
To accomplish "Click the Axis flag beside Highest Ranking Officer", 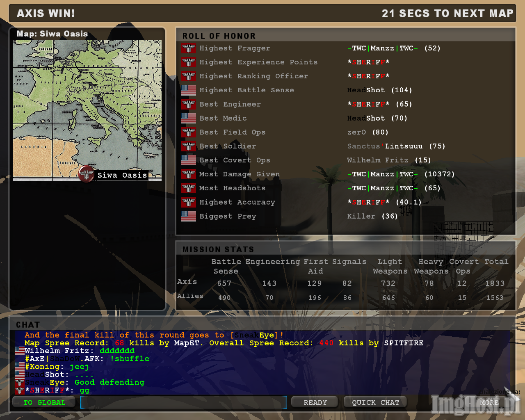I will coord(189,76).
